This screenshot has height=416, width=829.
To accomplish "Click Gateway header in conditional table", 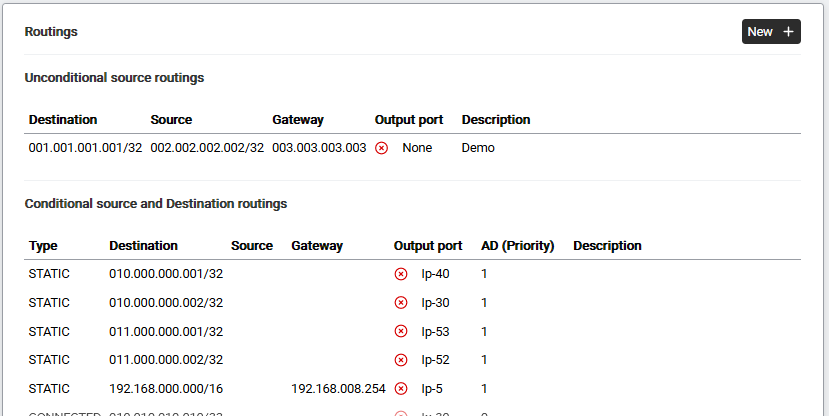I will tap(317, 246).
